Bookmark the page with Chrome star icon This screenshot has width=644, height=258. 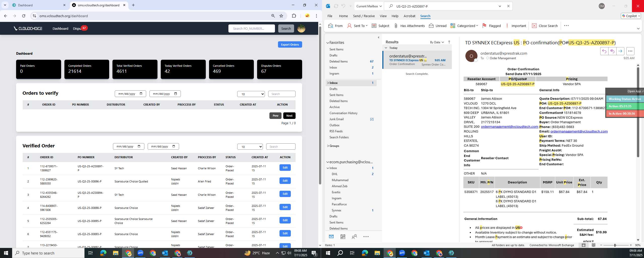pos(281,16)
